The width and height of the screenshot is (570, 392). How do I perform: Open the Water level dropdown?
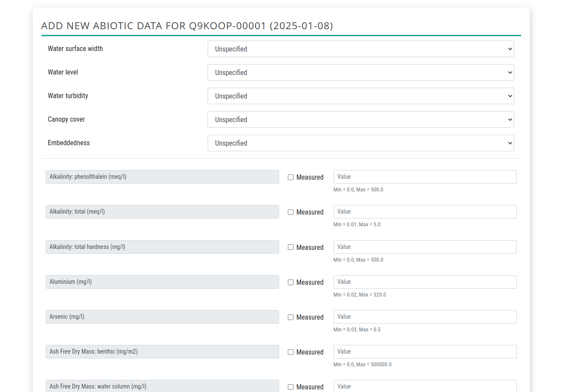tap(361, 72)
